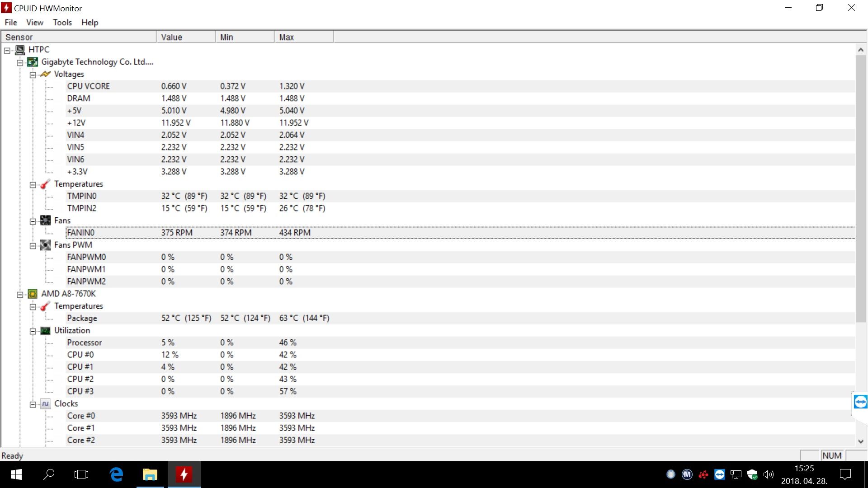Open File Explorer from taskbar
The height and width of the screenshot is (488, 868).
coord(150,474)
